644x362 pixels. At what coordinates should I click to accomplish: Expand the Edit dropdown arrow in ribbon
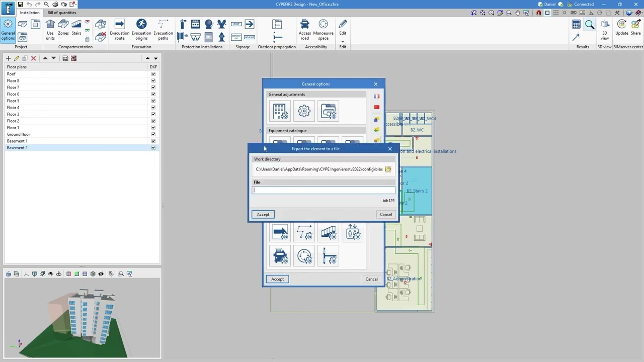(x=343, y=42)
